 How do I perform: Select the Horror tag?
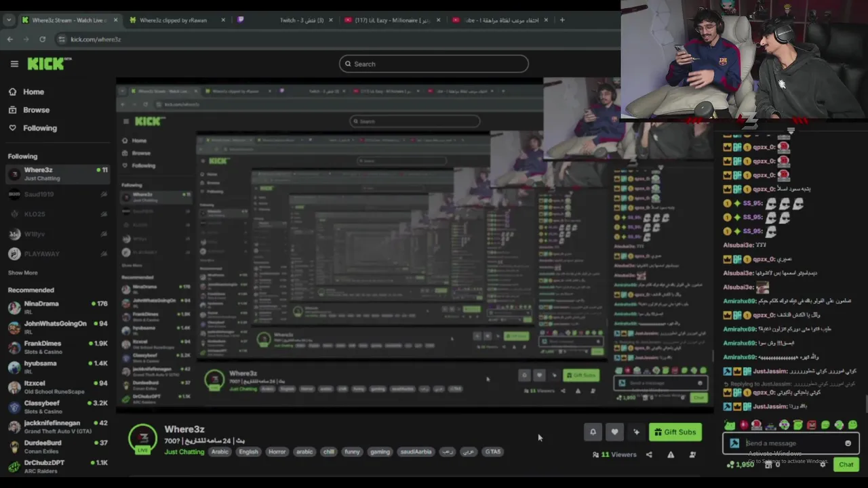(x=277, y=451)
